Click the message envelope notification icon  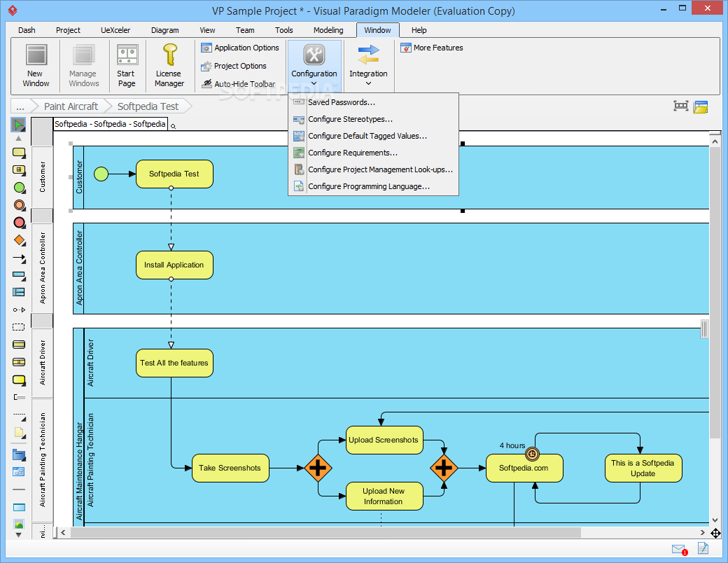click(679, 550)
